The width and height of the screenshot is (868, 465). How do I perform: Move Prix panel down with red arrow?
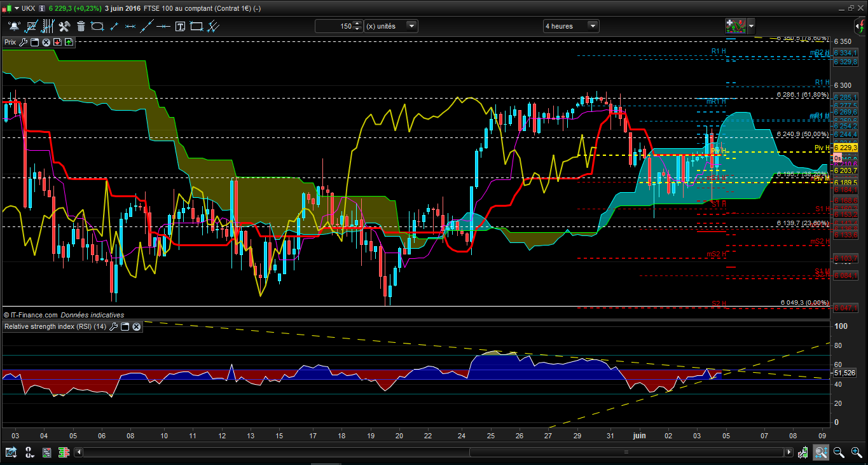pos(57,42)
